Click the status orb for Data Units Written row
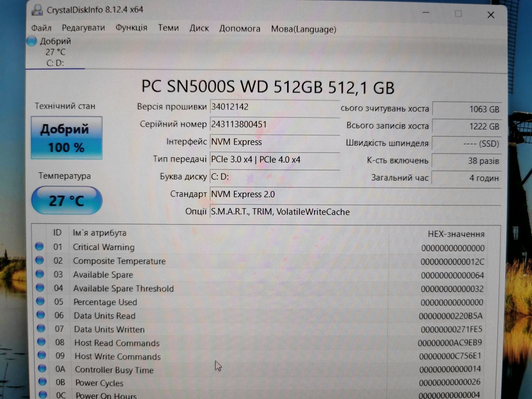The height and width of the screenshot is (399, 532). pos(41,328)
